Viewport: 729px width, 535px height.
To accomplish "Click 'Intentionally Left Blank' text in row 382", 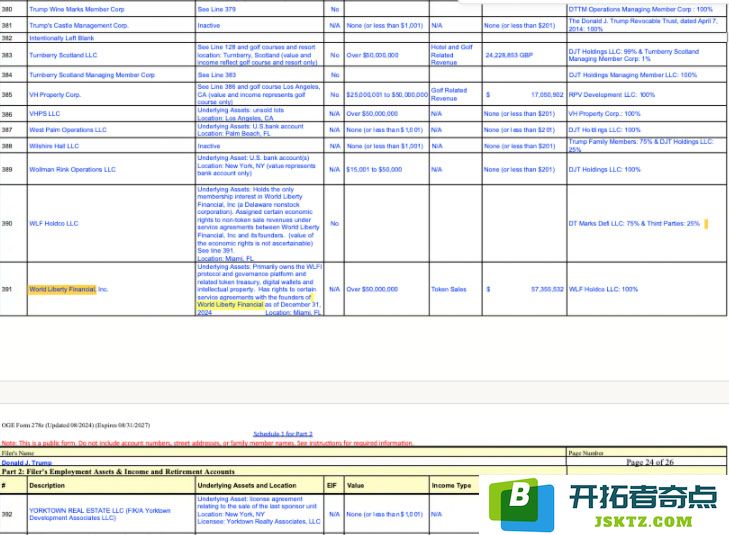I will 61,38.
